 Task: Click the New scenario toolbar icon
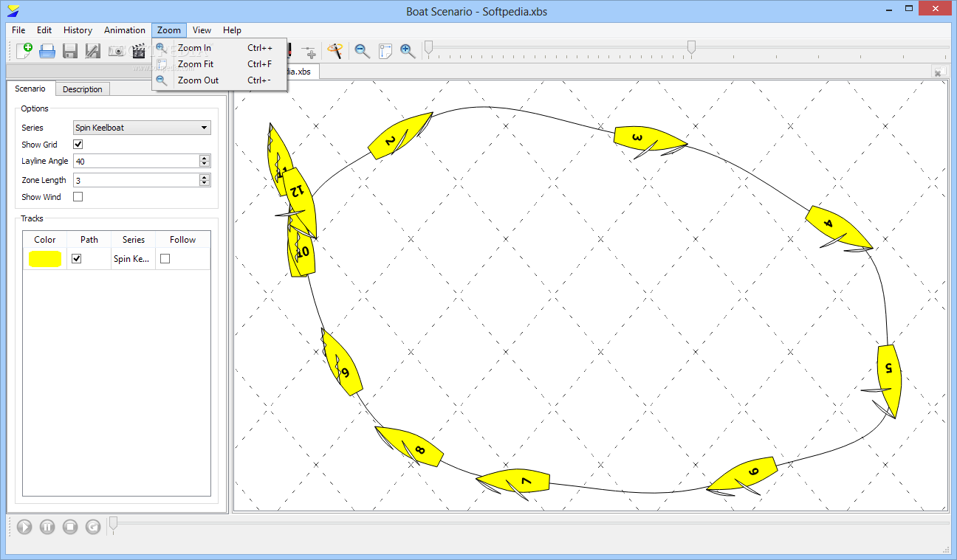tap(24, 51)
